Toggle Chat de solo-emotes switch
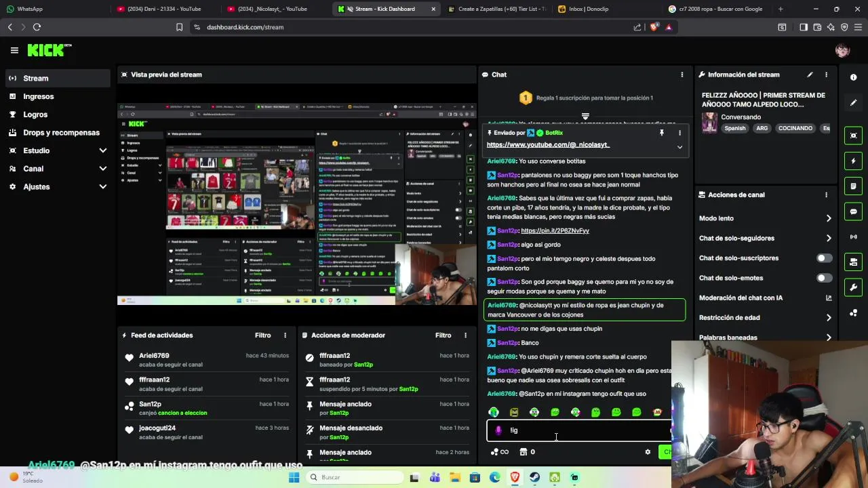 (824, 278)
